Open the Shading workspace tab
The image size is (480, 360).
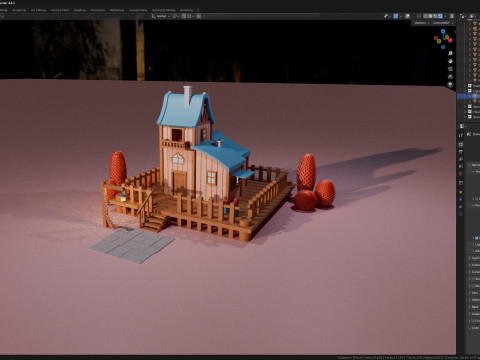point(80,10)
